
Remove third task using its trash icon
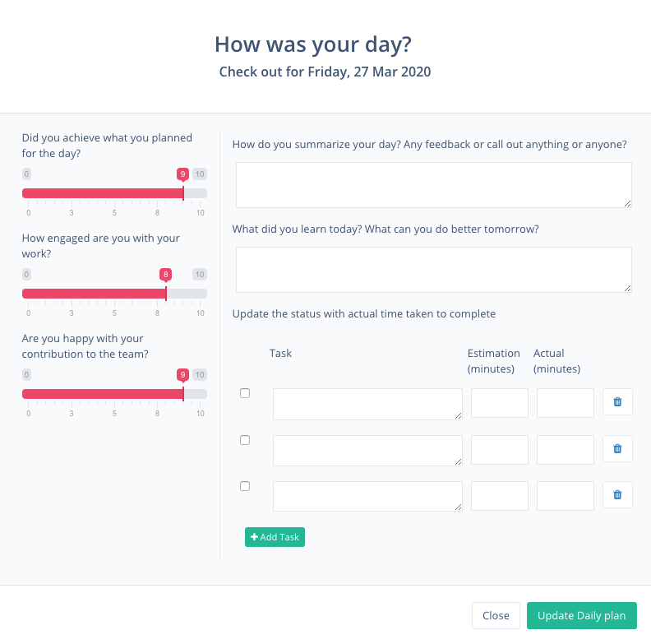pos(617,495)
